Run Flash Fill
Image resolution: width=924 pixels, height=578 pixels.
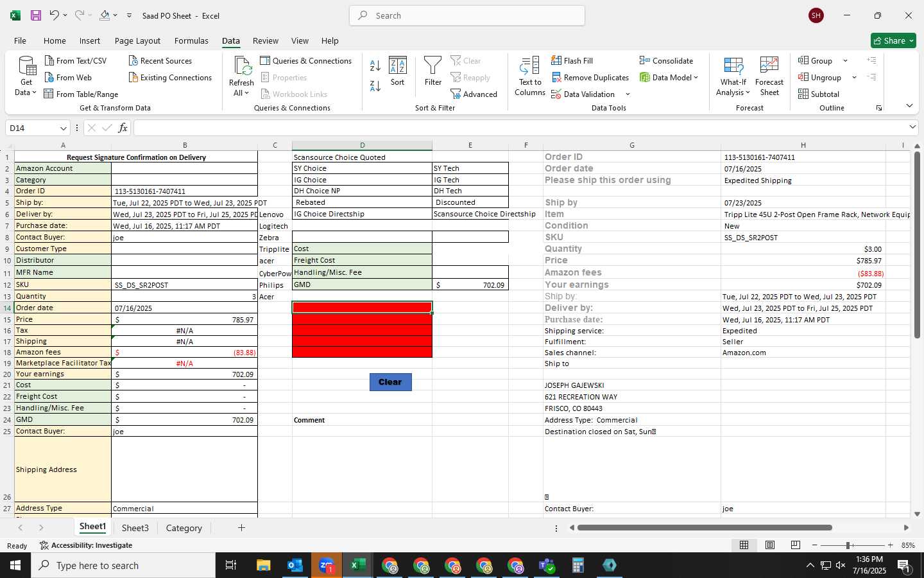coord(572,60)
